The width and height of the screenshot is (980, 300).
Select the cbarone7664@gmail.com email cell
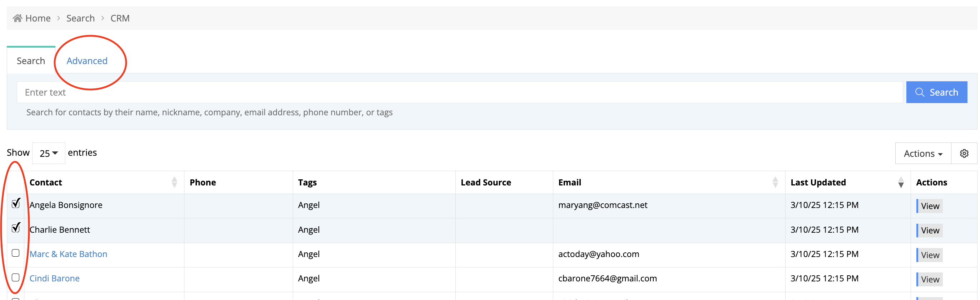coord(608,278)
